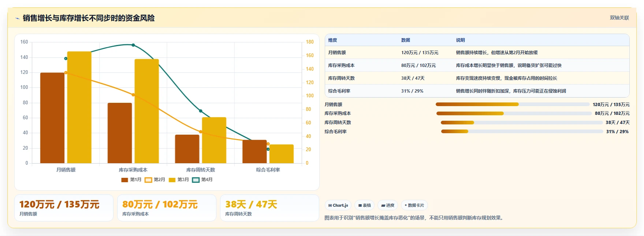Click the 库存采购成本 x-axis label
This screenshot has width=644, height=236.
click(x=133, y=170)
